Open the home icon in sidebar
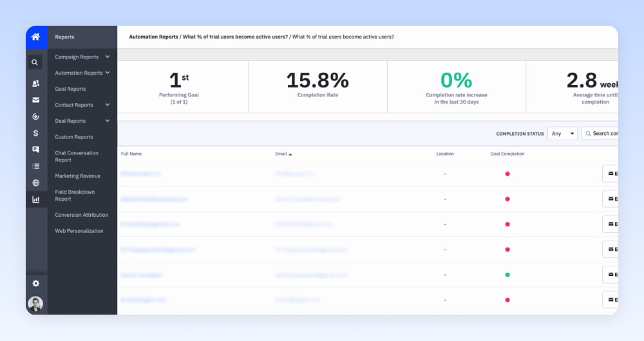Screen dimensions: 644x341 36,37
